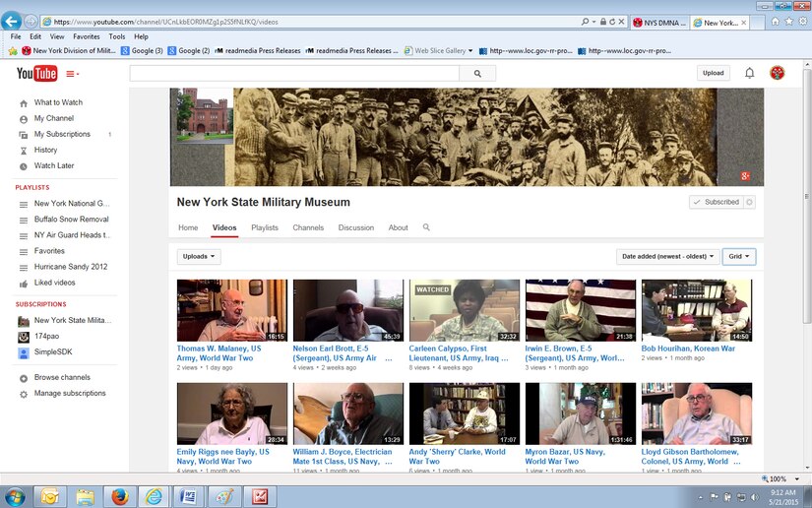Screen dimensions: 812x508
Task: Open History in the sidebar
Action: (45, 150)
